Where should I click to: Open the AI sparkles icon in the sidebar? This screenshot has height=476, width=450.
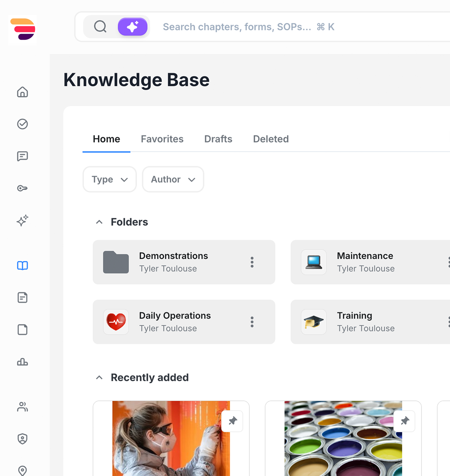(22, 221)
